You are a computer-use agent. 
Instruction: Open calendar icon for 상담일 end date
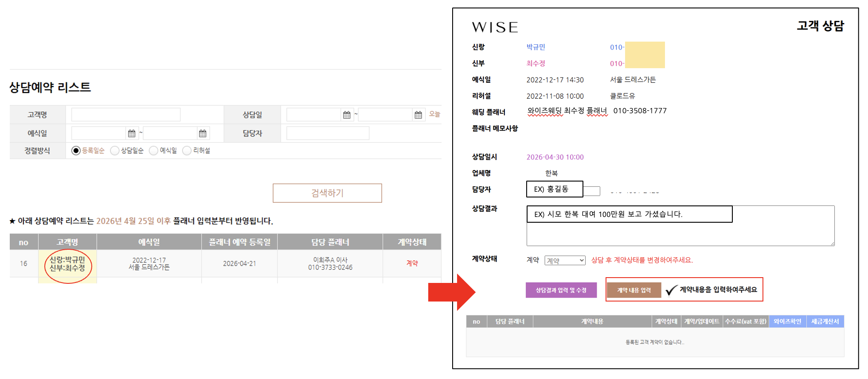click(x=418, y=115)
